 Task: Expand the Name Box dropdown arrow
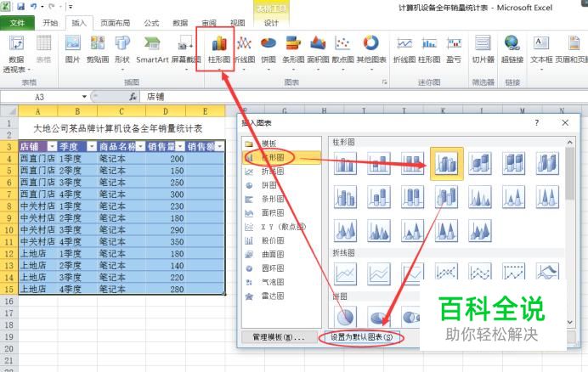84,97
